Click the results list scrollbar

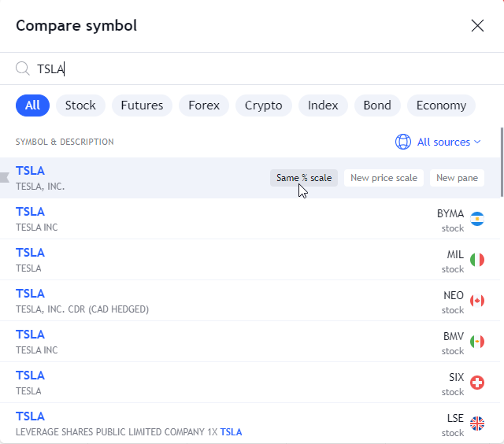click(502, 162)
